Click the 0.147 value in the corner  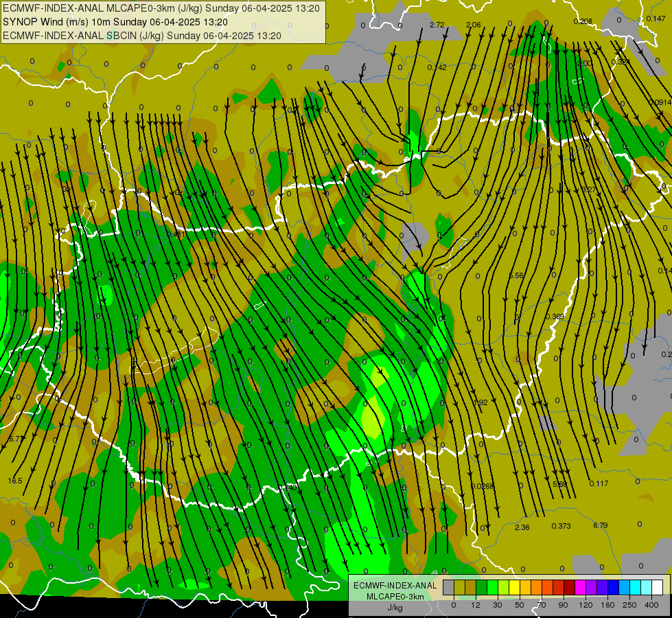click(656, 19)
